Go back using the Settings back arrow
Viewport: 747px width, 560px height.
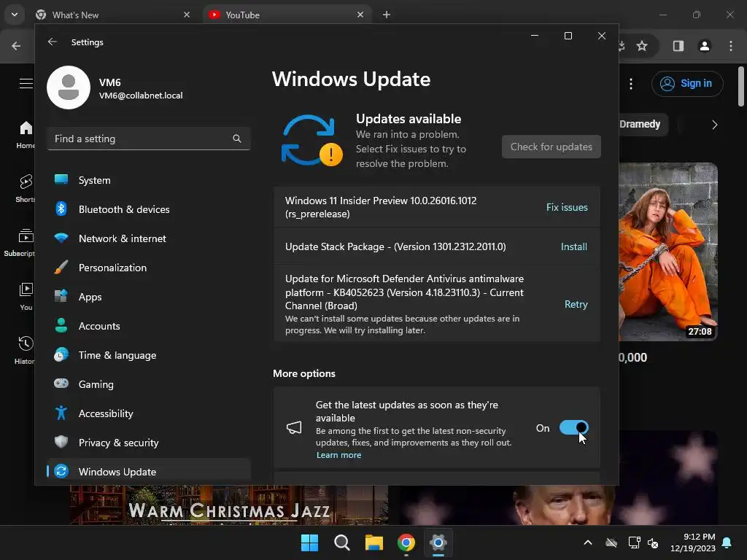pyautogui.click(x=53, y=42)
